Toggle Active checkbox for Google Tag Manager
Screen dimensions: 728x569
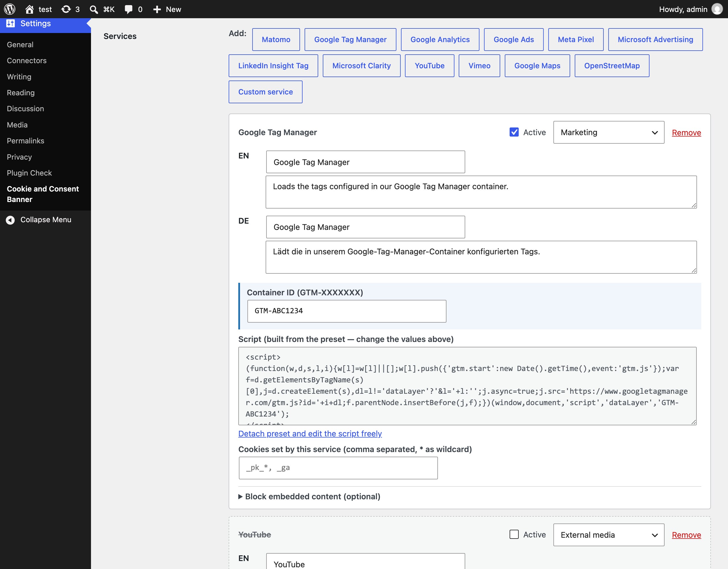[514, 132]
